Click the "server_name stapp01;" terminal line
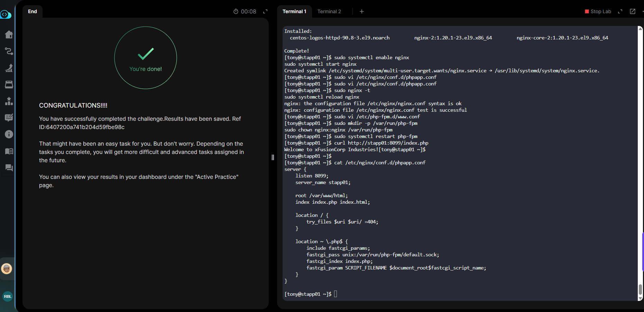 (323, 182)
